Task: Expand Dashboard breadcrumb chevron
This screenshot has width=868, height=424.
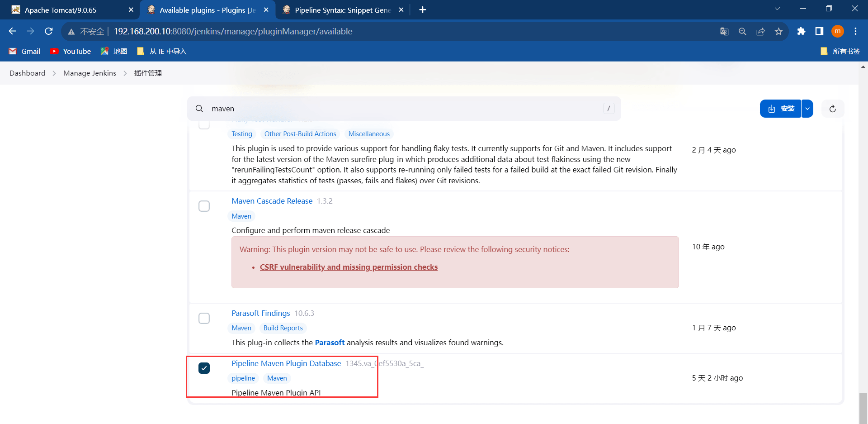Action: (x=54, y=73)
